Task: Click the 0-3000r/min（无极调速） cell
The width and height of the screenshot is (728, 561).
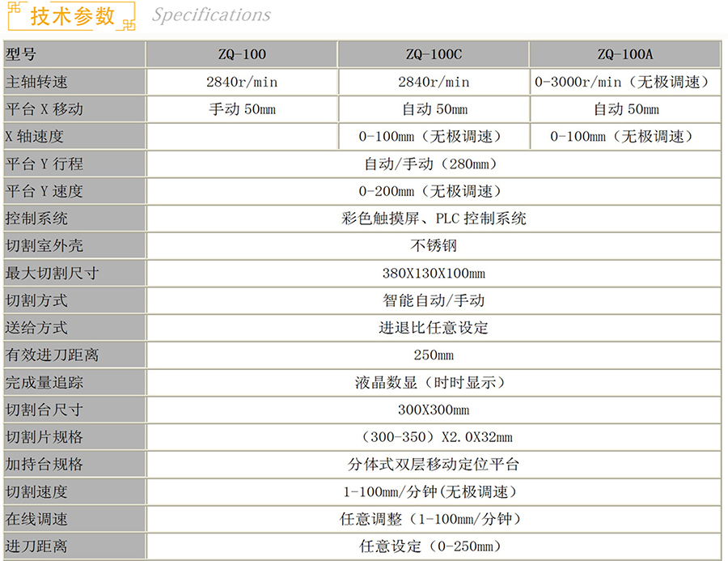Action: 625,83
